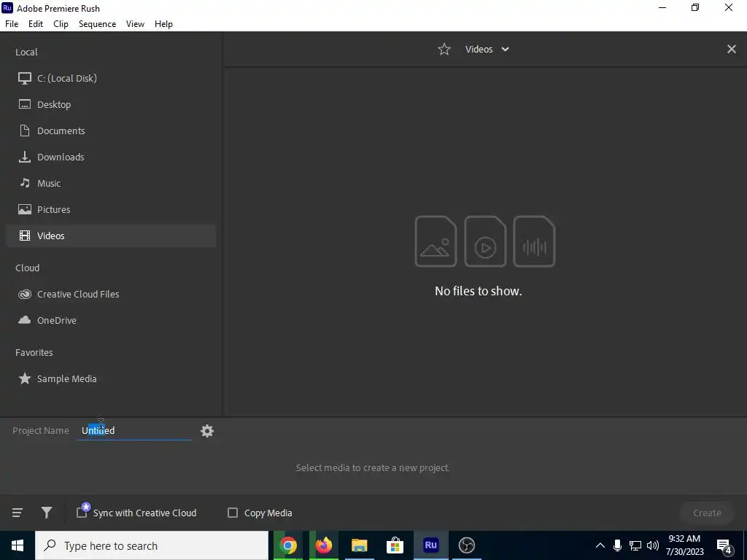Open Microsoft Store from taskbar
The image size is (747, 560).
(x=395, y=545)
